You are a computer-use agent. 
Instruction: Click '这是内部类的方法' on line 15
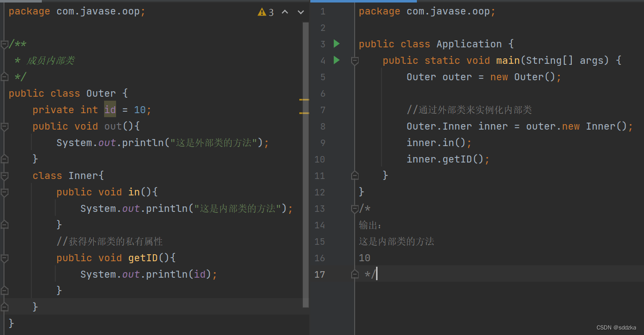pos(396,241)
